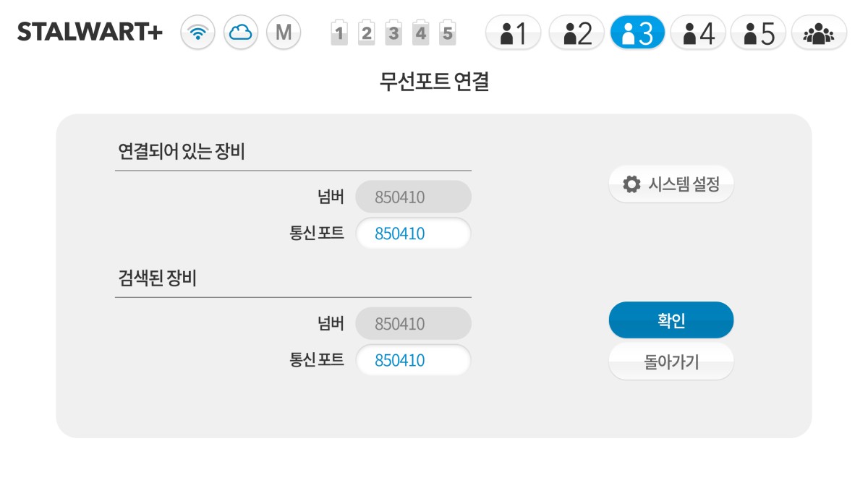Click searched device 통신 포트 field
This screenshot has width=868, height=488.
pos(413,360)
